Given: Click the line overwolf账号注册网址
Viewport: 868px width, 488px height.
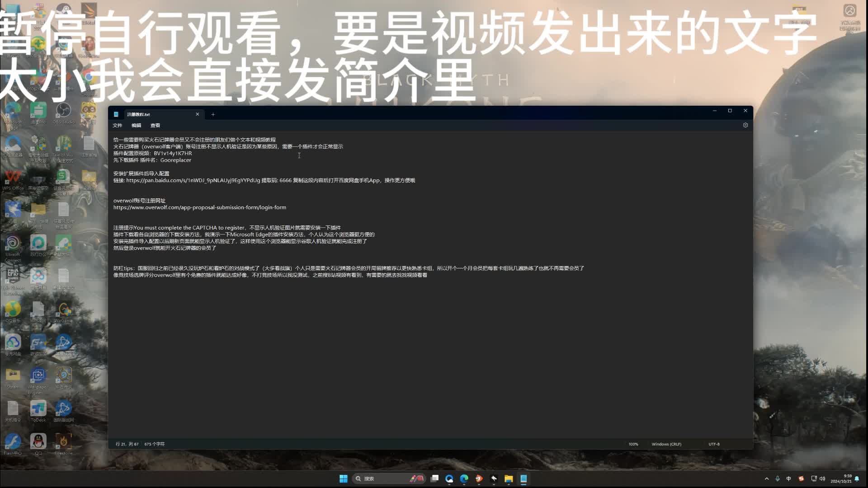Looking at the screenshot, I should (139, 201).
